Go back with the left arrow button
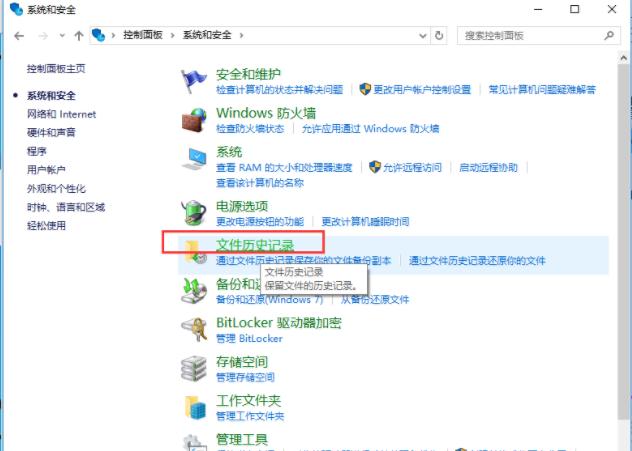This screenshot has height=451, width=632. coord(19,36)
